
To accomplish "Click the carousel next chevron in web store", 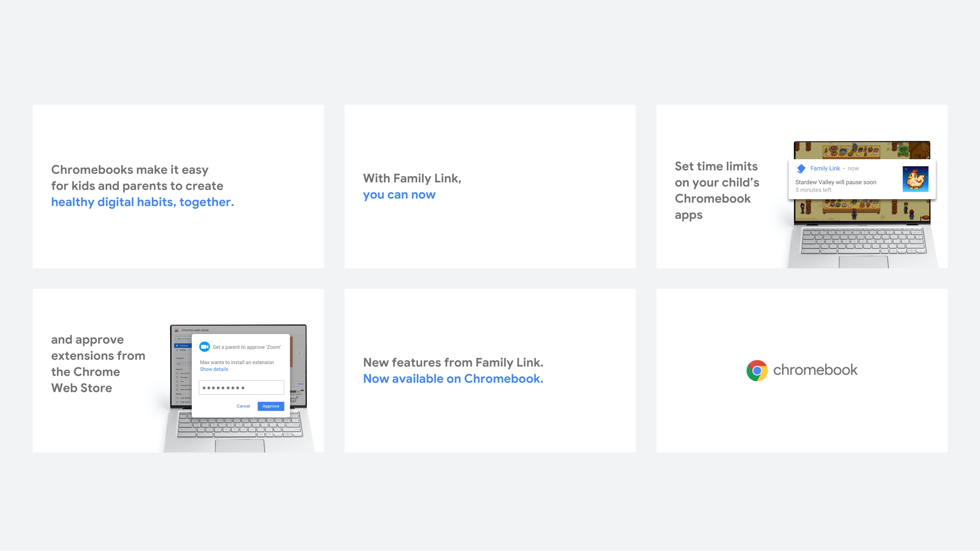I will 299,354.
